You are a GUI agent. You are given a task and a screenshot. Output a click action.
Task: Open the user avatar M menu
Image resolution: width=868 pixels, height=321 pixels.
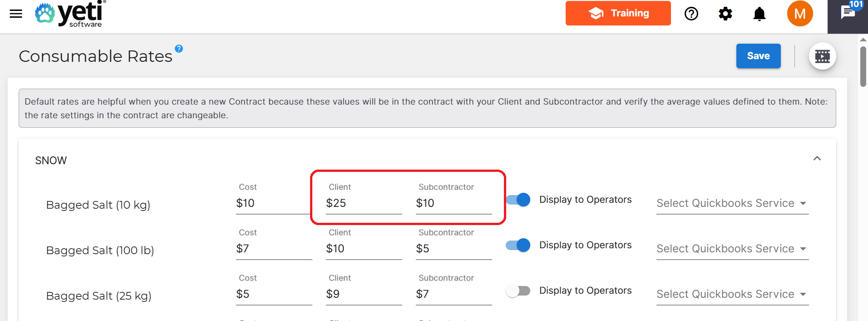tap(800, 14)
